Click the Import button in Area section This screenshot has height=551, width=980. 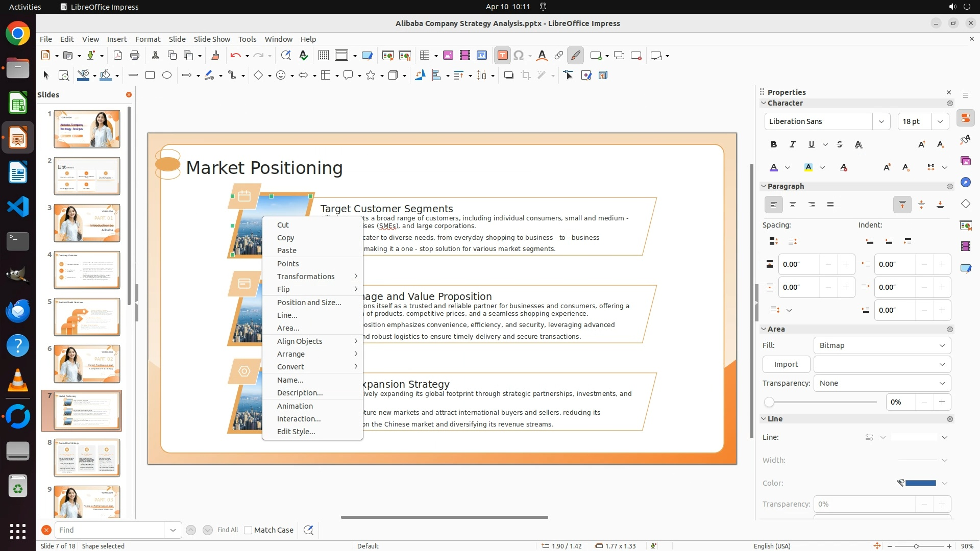coord(786,364)
